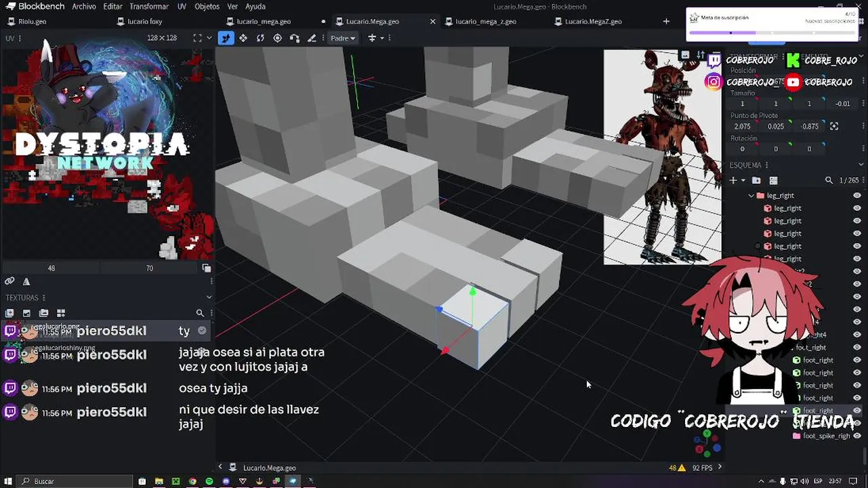
Task: Open the Padre transform space dropdown
Action: (x=344, y=38)
